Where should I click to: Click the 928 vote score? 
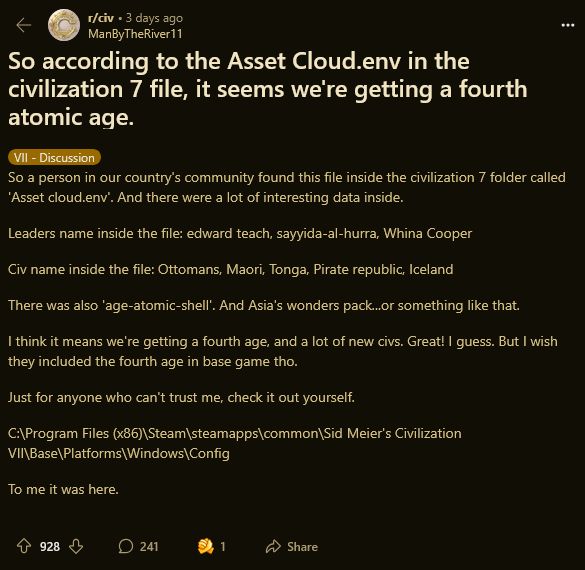point(50,546)
